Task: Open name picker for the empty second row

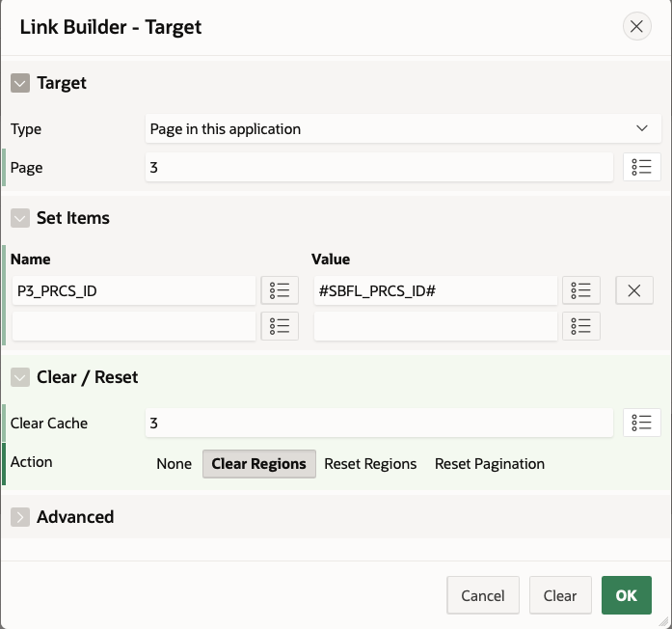Action: (280, 326)
